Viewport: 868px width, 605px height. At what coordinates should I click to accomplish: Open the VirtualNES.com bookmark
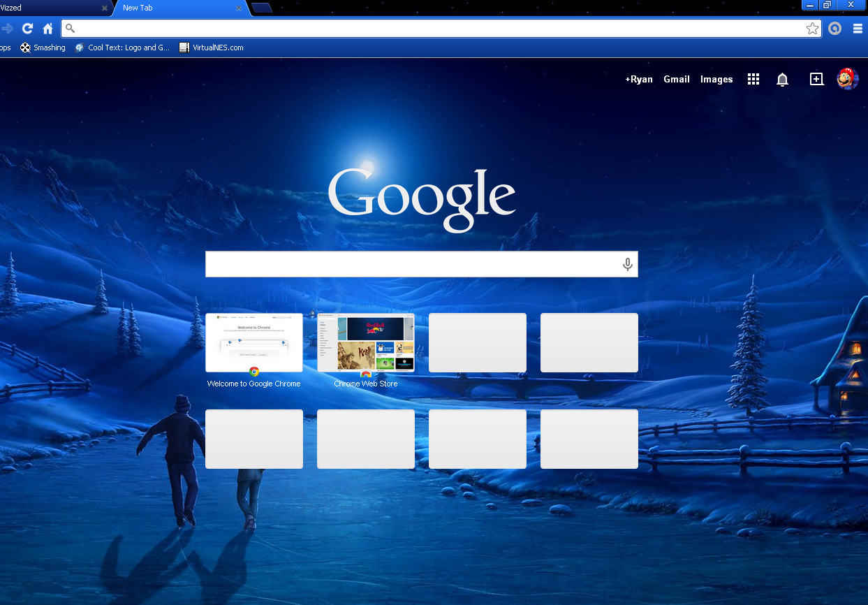[212, 48]
